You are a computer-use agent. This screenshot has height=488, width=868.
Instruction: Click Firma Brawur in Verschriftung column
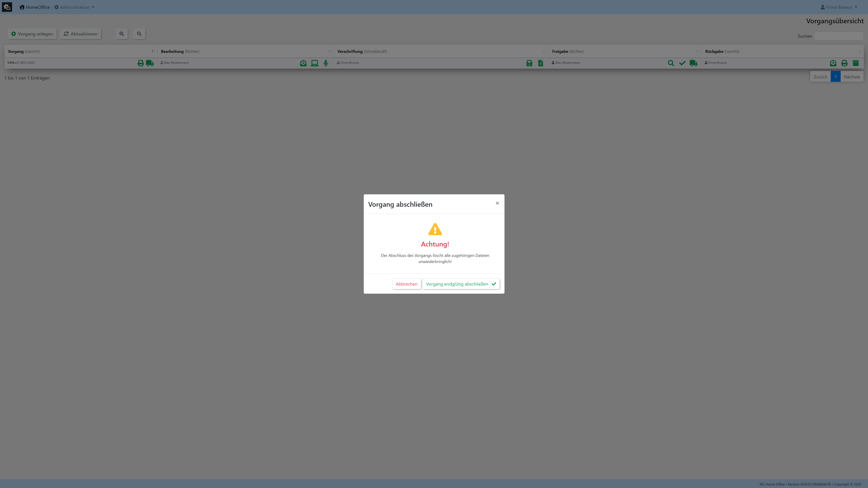click(x=350, y=63)
